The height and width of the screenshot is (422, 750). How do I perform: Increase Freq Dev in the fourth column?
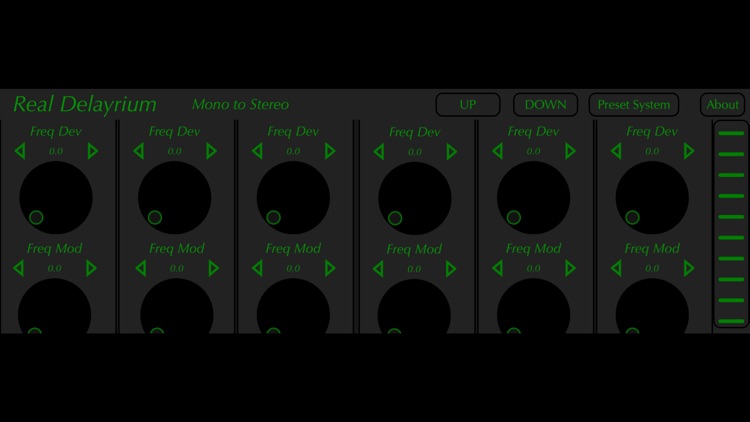click(x=452, y=152)
